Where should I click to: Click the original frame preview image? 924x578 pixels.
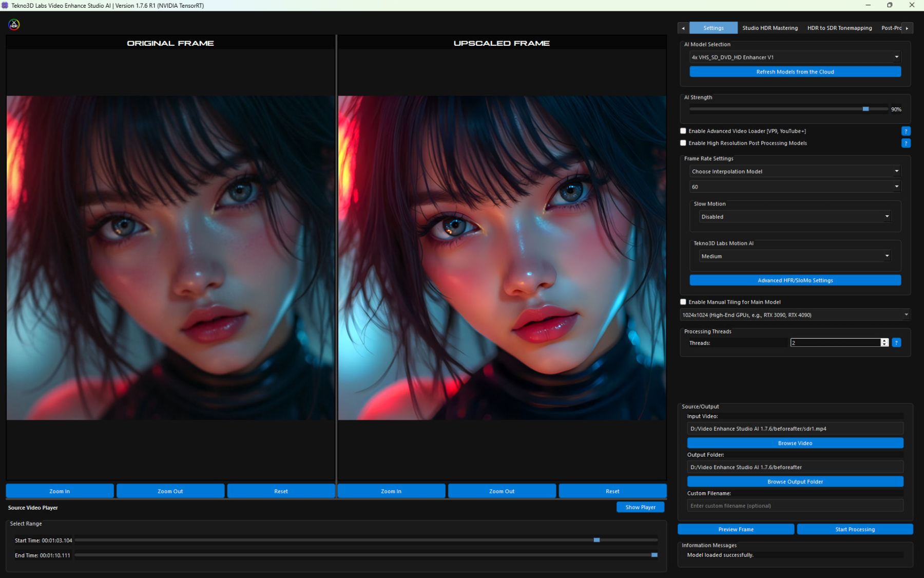click(170, 258)
